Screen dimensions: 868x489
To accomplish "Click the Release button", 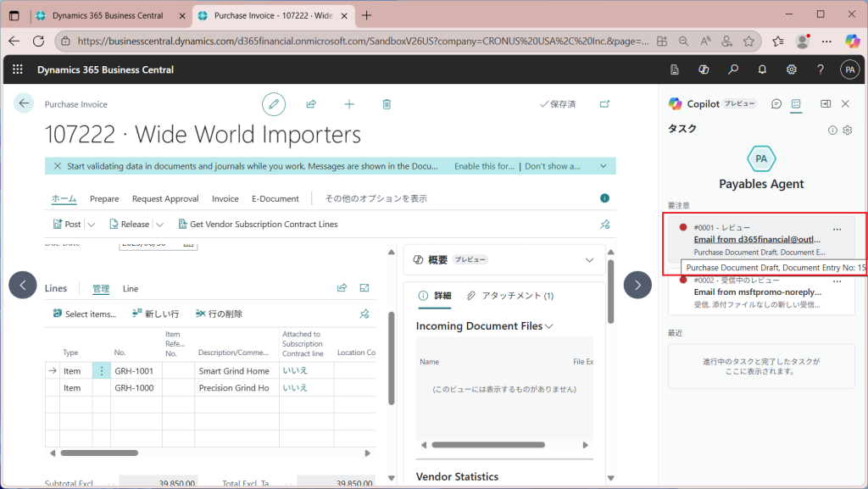I will (x=130, y=224).
